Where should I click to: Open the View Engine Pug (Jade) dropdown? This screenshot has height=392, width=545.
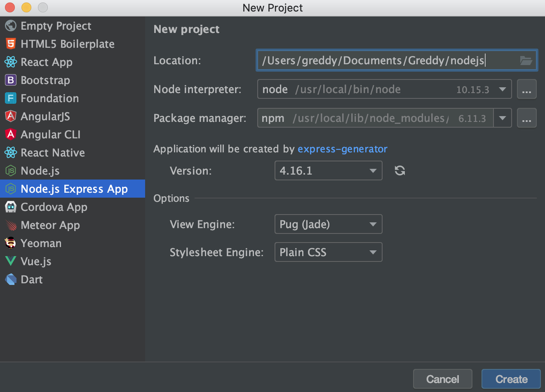(x=373, y=224)
